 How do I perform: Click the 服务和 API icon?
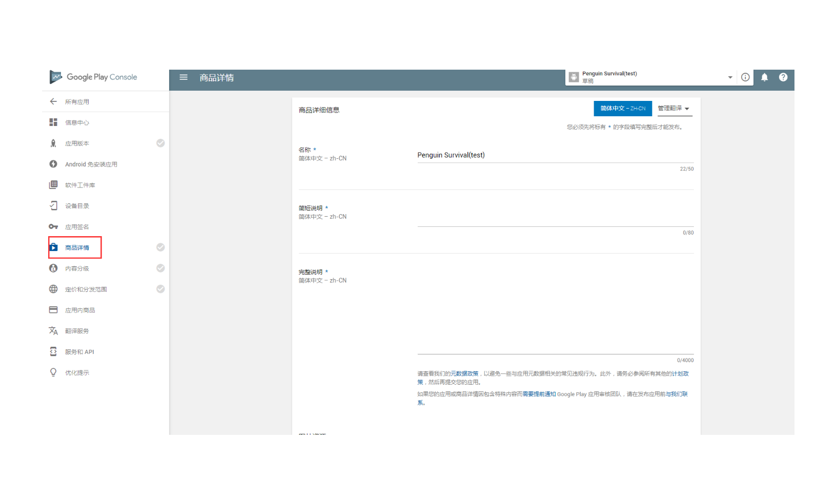[x=53, y=351]
